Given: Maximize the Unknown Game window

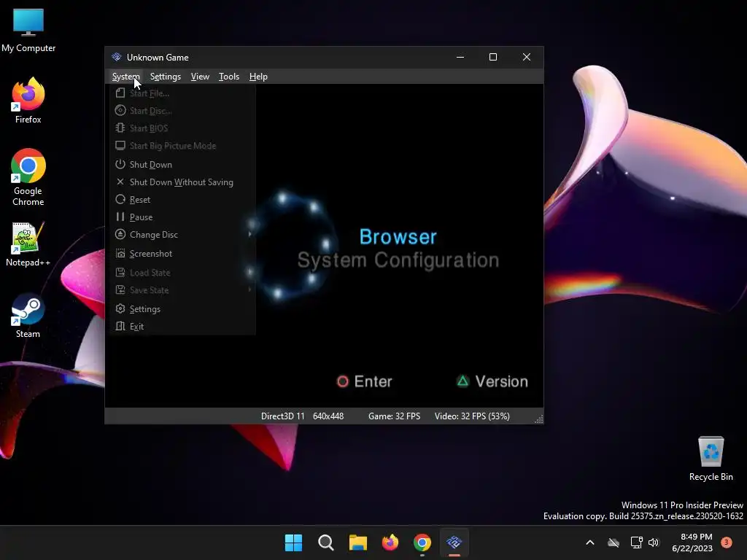Looking at the screenshot, I should tap(493, 57).
